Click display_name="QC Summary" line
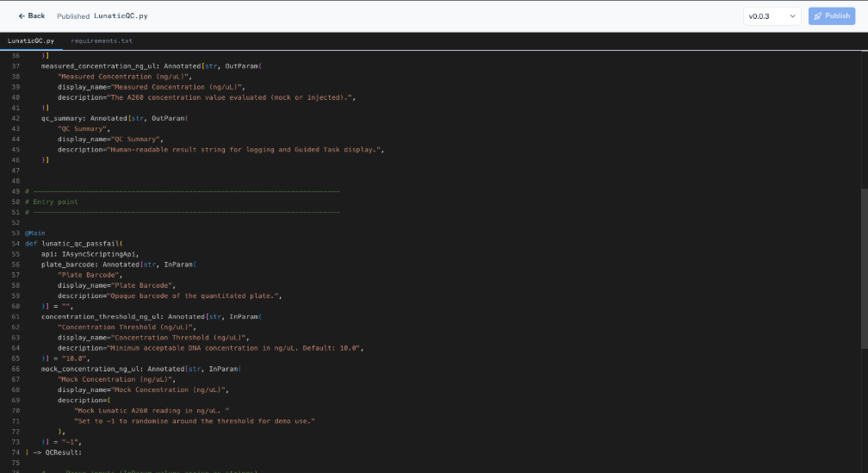 coord(111,139)
